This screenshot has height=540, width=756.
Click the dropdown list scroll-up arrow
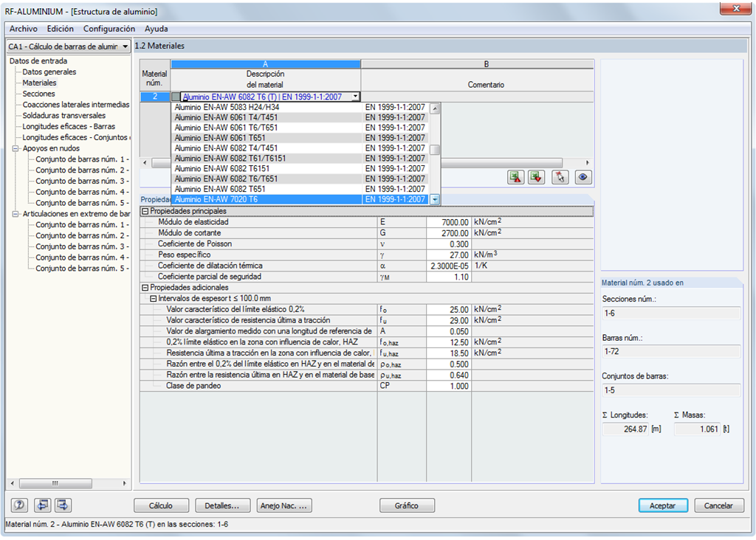point(435,108)
